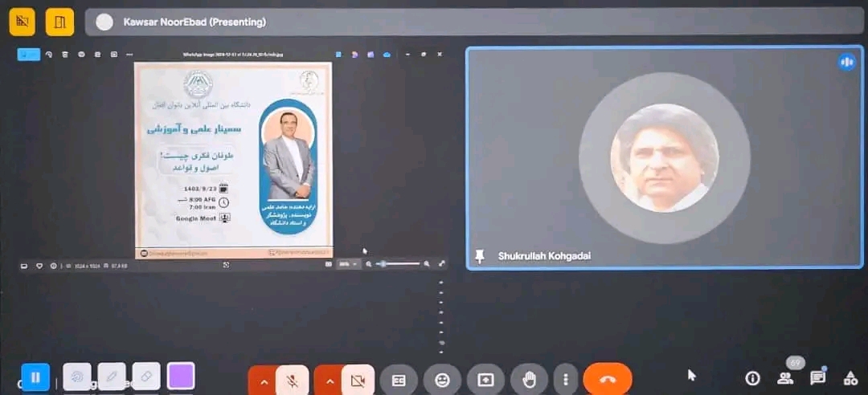Toggle the muted microphone button
The image size is (868, 395).
click(x=293, y=380)
